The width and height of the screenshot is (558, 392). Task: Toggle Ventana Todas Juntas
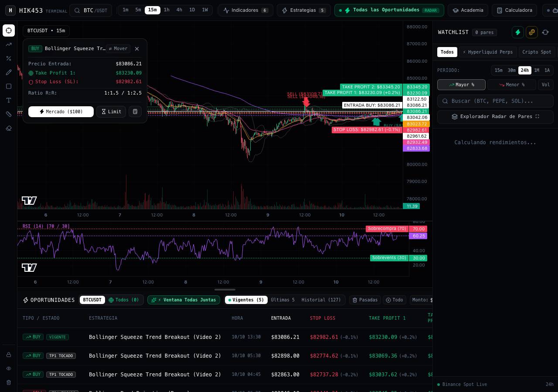[x=184, y=300]
